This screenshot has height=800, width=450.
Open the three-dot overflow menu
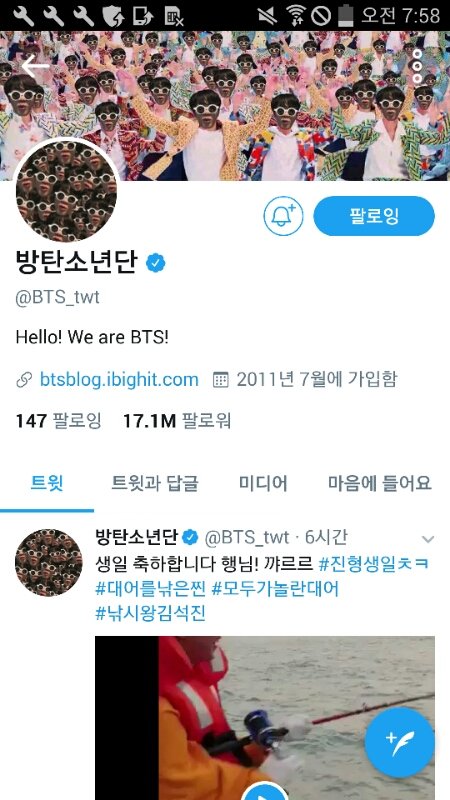point(417,66)
